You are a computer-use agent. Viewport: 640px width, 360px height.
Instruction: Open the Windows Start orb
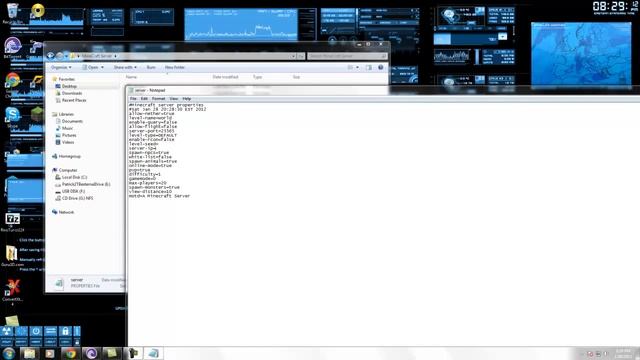coord(9,353)
